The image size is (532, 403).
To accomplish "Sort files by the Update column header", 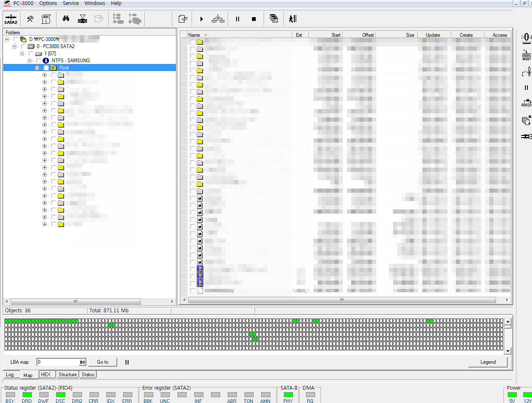I will [434, 35].
